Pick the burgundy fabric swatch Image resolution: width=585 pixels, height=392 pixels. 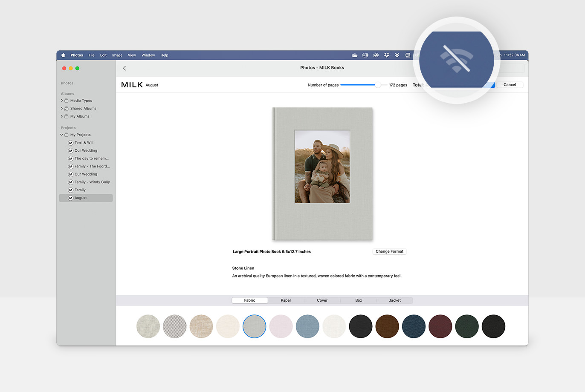(x=440, y=326)
